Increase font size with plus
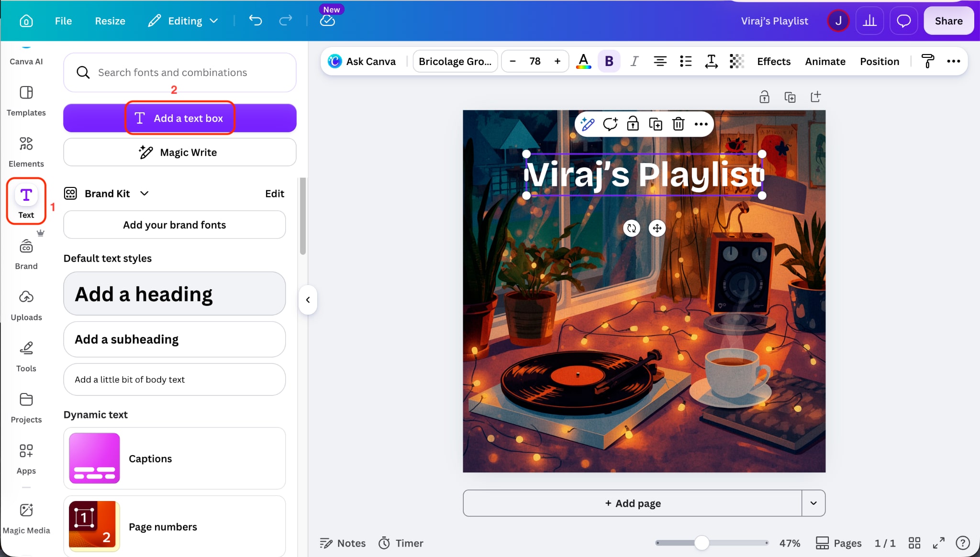Screen dimensions: 980x557 click(557, 61)
